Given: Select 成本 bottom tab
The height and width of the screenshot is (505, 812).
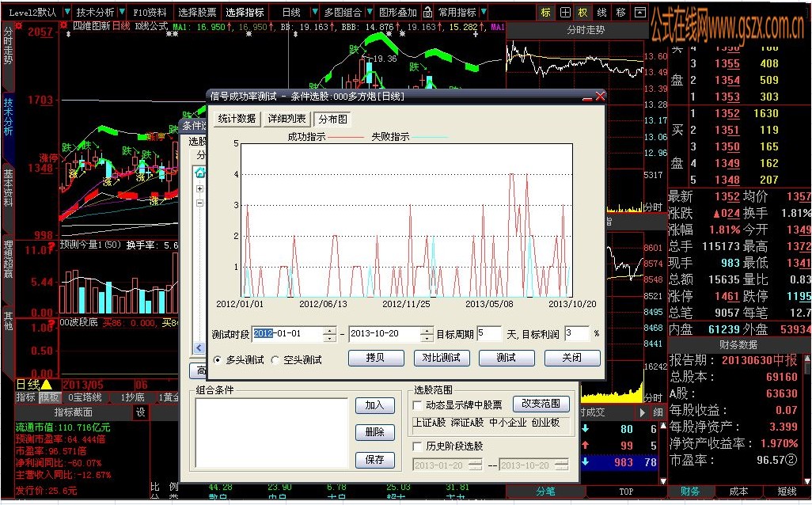Looking at the screenshot, I should [738, 491].
